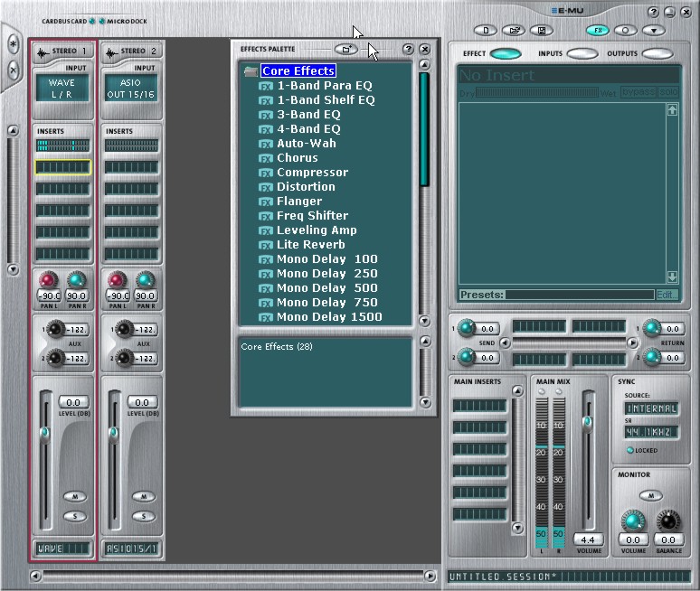700x591 pixels.
Task: Switch to the Inputs view tab
Action: click(582, 54)
